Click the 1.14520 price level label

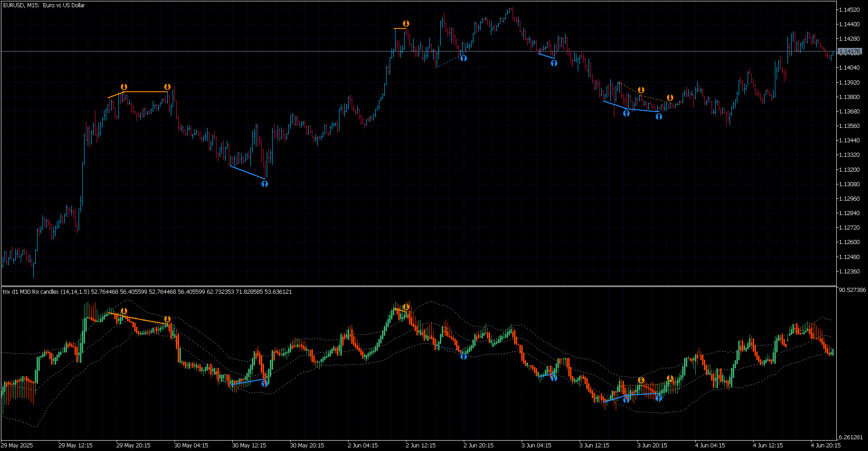coord(849,10)
